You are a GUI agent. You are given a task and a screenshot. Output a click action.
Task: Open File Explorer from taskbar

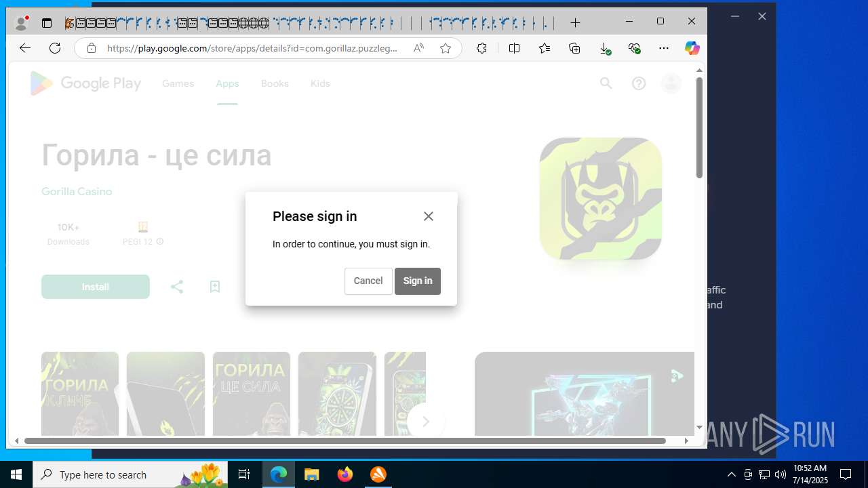click(x=311, y=474)
